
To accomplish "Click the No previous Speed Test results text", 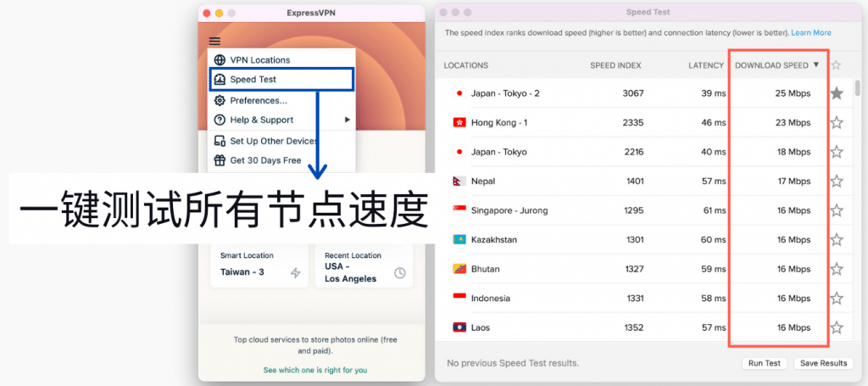I will click(513, 363).
